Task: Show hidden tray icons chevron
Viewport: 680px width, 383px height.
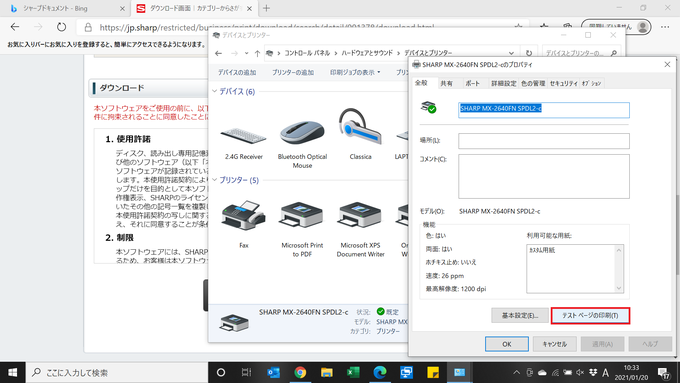Action: point(517,373)
